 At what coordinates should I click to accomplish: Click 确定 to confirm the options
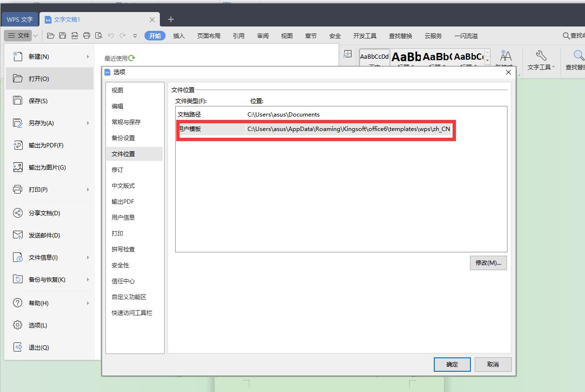click(452, 365)
